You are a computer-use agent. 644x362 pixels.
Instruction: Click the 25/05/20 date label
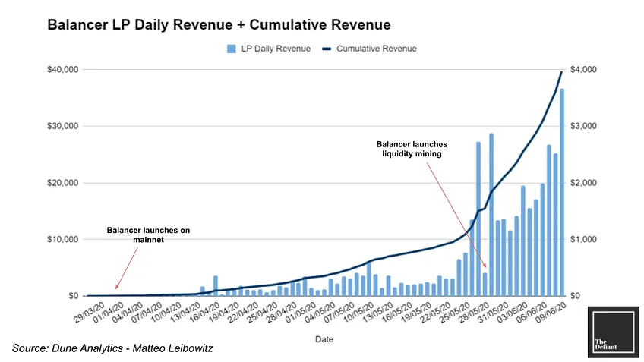coord(456,313)
